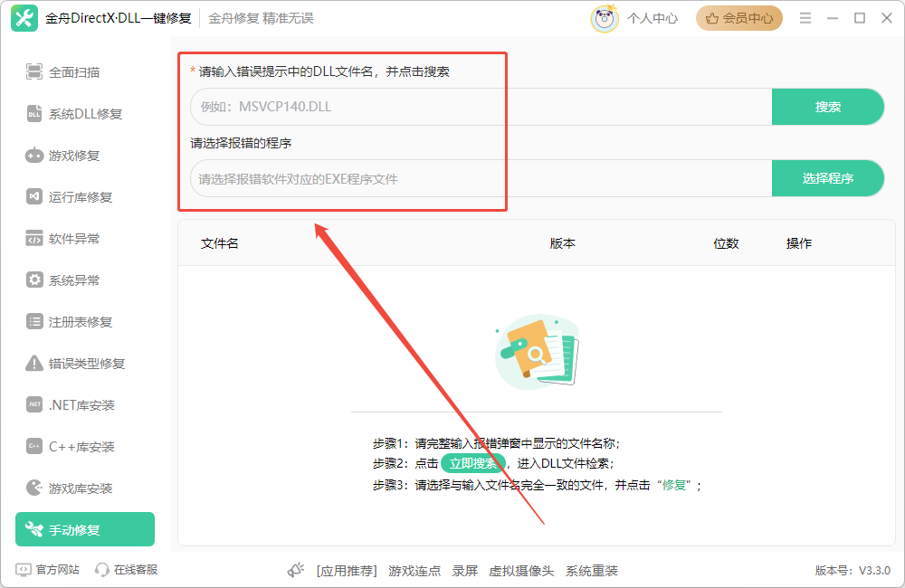
Task: Open the 系统重装 recommended app
Action: pos(592,571)
